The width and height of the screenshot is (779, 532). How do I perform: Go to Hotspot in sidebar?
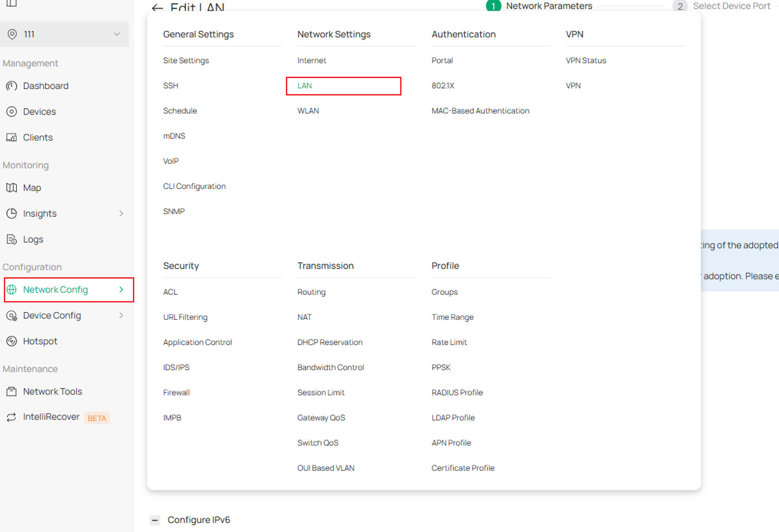click(x=40, y=341)
